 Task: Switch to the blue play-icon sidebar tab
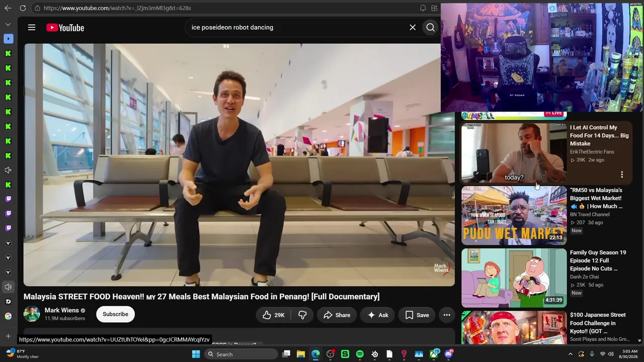coord(8,39)
